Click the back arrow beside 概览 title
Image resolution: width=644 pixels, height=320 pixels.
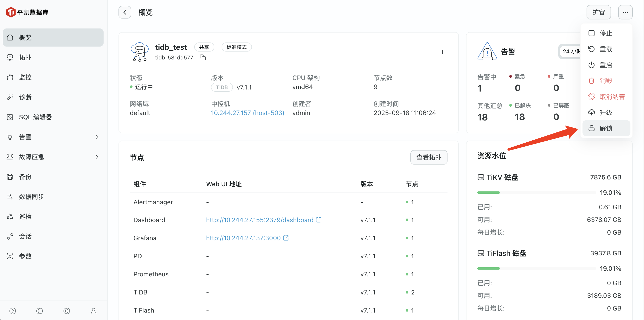pyautogui.click(x=125, y=12)
